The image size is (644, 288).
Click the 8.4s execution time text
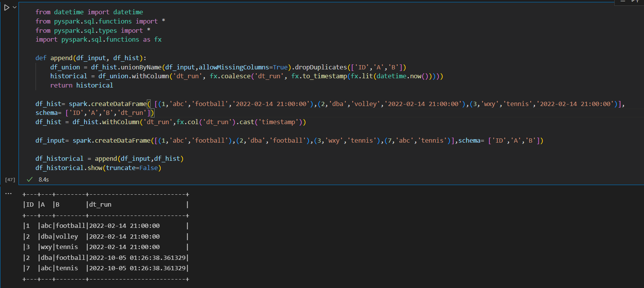click(x=44, y=180)
